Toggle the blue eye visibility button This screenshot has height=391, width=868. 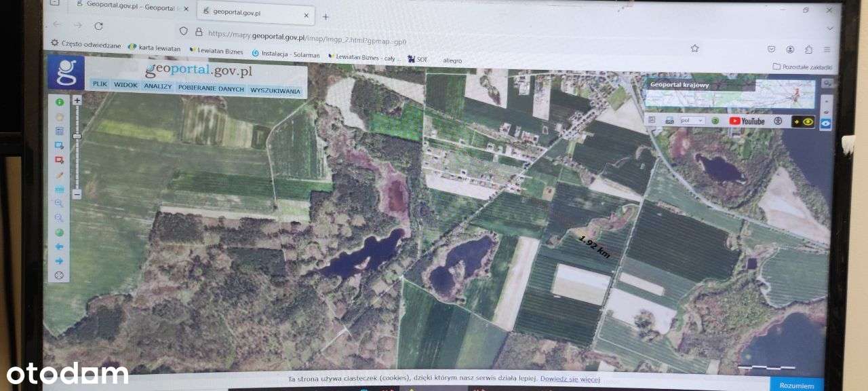tap(826, 124)
